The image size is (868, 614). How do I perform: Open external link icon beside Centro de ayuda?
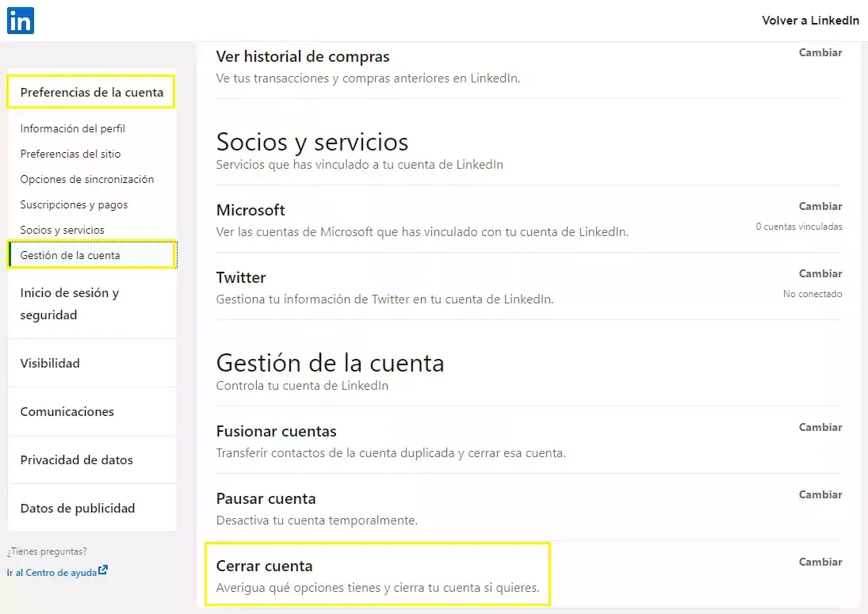coord(103,570)
